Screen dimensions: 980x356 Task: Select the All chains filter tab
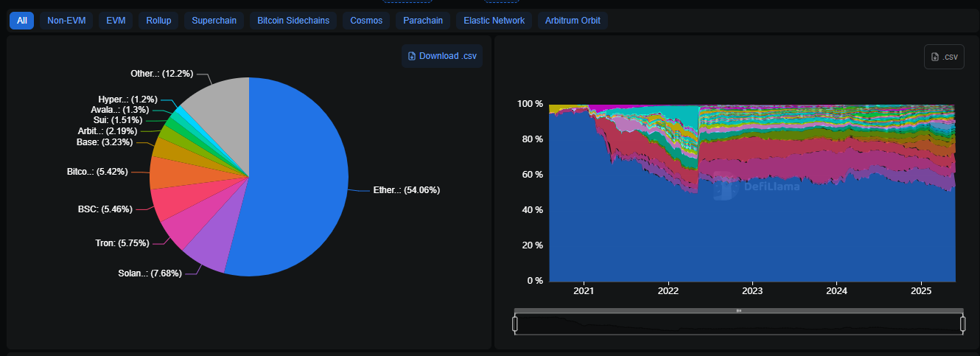click(x=21, y=21)
